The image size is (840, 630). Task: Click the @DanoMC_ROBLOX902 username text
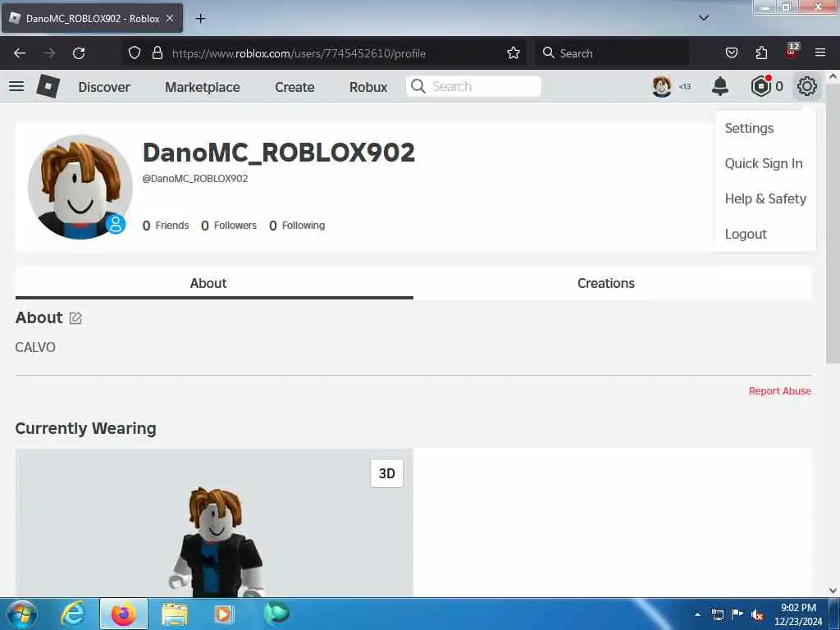click(x=195, y=178)
